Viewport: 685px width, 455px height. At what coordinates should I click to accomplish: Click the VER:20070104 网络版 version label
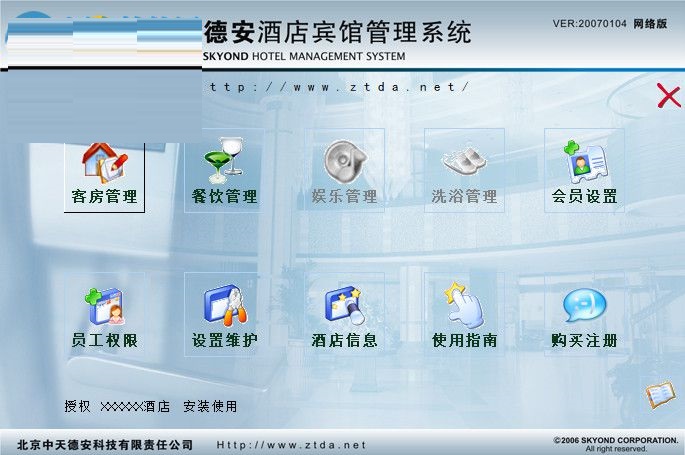(609, 23)
